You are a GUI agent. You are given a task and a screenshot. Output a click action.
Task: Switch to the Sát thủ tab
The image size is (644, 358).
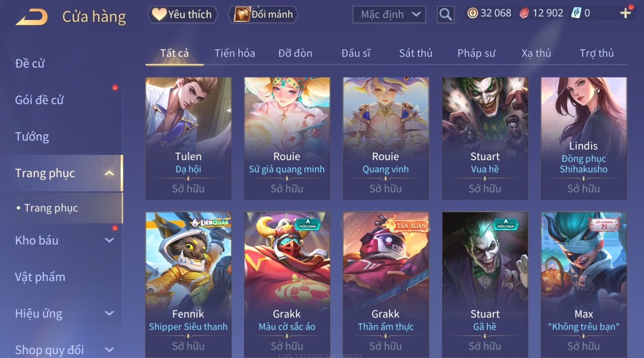point(415,53)
